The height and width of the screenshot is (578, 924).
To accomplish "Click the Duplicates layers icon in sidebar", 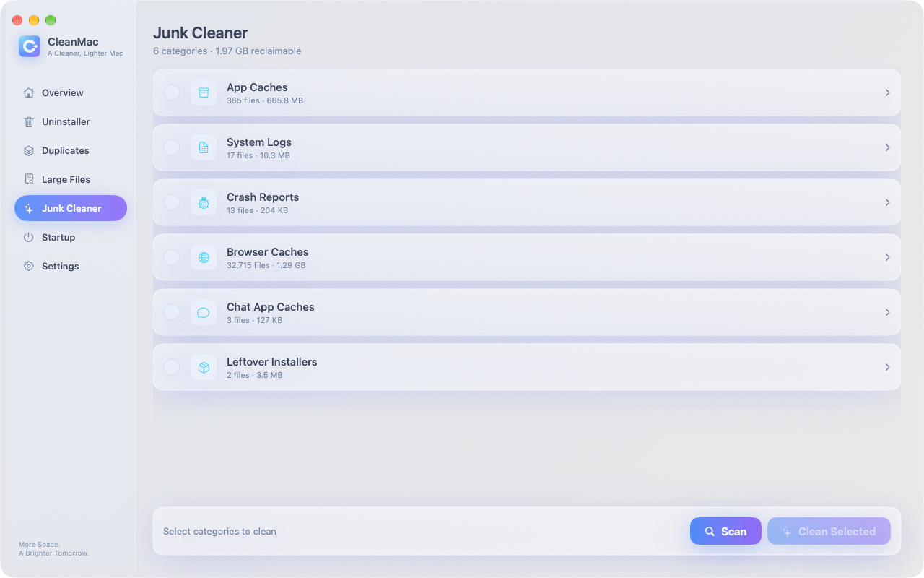I will [x=29, y=150].
